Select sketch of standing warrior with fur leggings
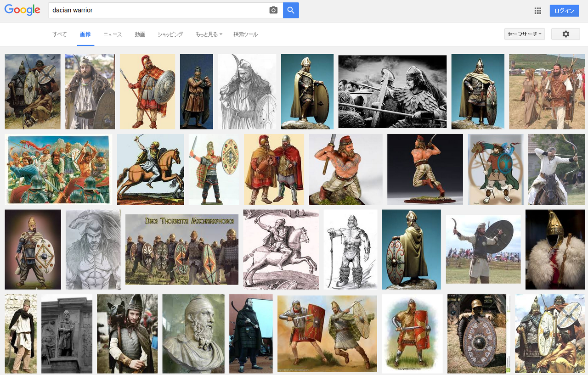588x375 pixels. pos(351,250)
